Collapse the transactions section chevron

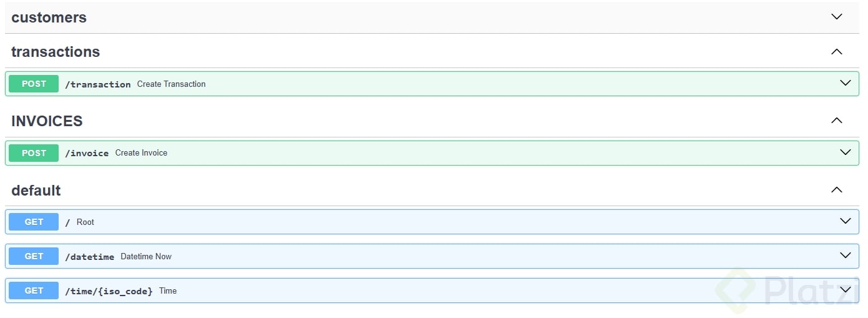[x=837, y=52]
